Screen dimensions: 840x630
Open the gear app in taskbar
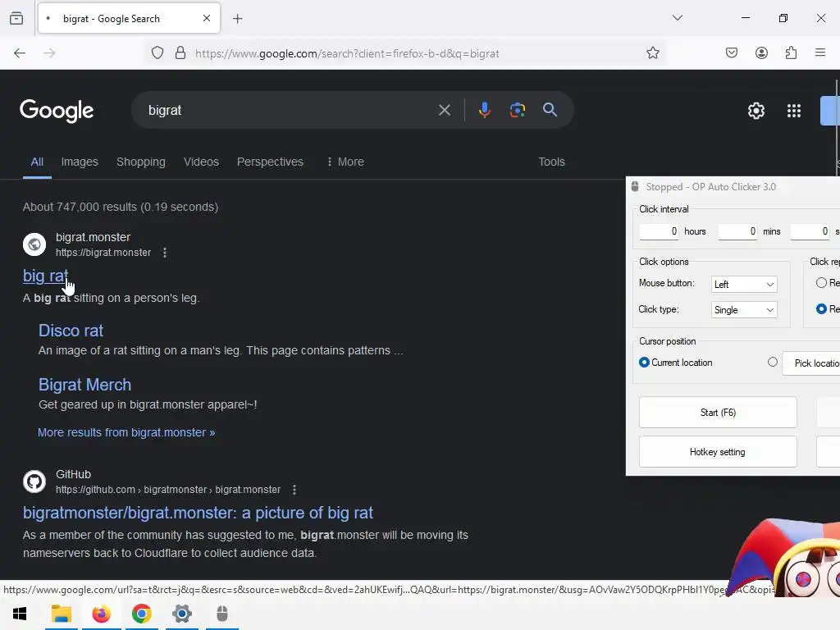coord(182,614)
